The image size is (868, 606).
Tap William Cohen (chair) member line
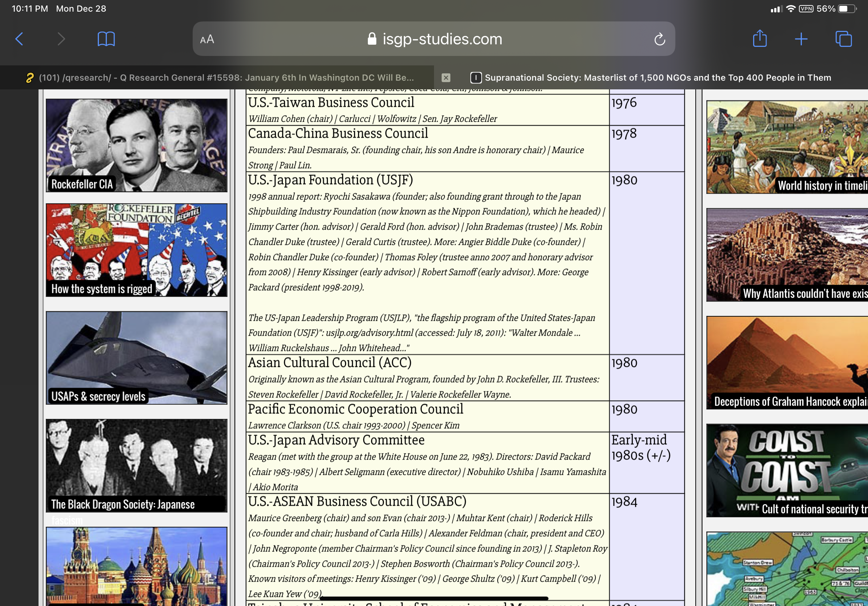click(372, 119)
